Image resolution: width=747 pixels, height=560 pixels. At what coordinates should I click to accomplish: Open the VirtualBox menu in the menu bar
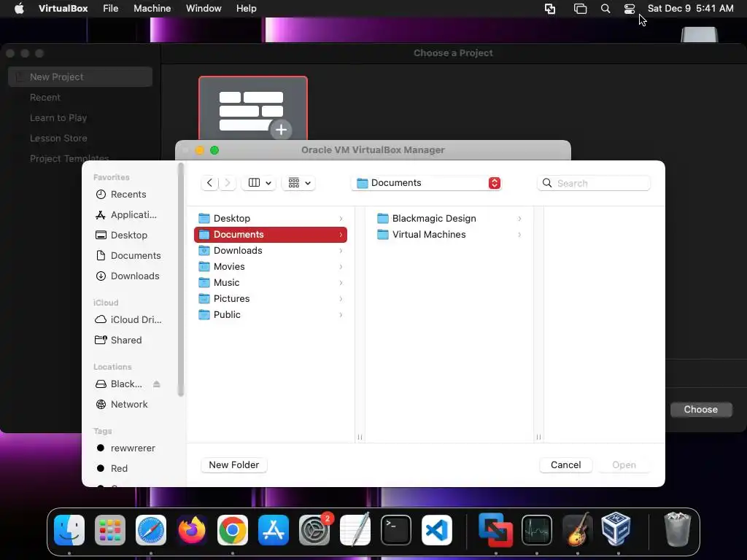[63, 9]
